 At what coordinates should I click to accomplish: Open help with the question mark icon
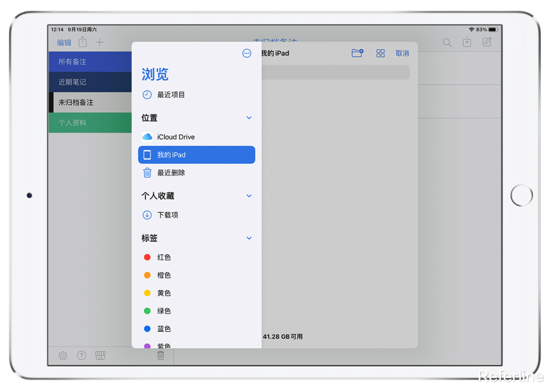[81, 355]
